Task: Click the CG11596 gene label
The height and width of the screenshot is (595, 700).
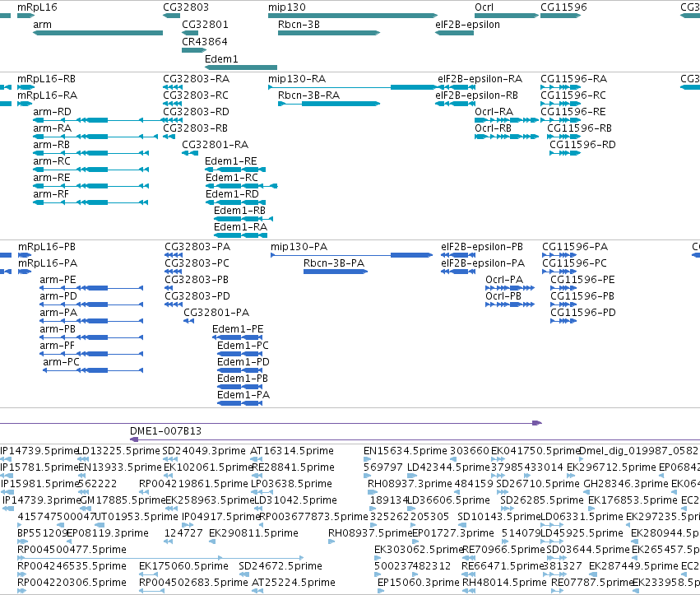Action: [563, 7]
